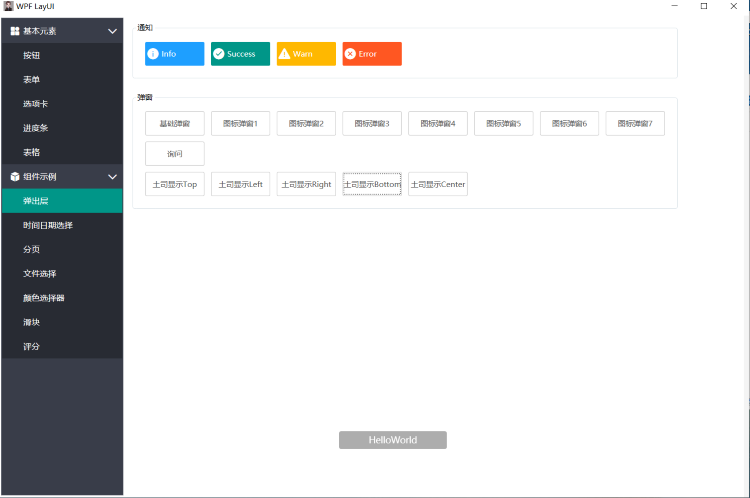Click the 图标弹窗5 button
Screen dimensions: 750x498
pos(504,123)
